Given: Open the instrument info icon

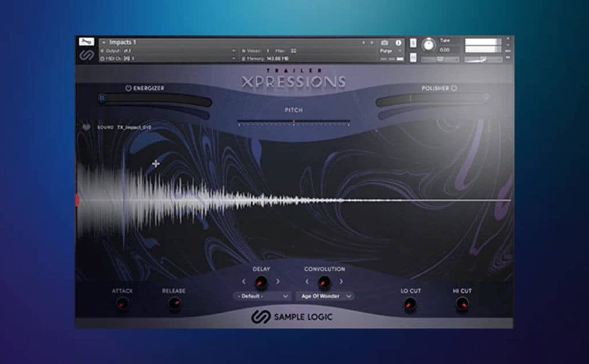Looking at the screenshot, I should pos(398,43).
